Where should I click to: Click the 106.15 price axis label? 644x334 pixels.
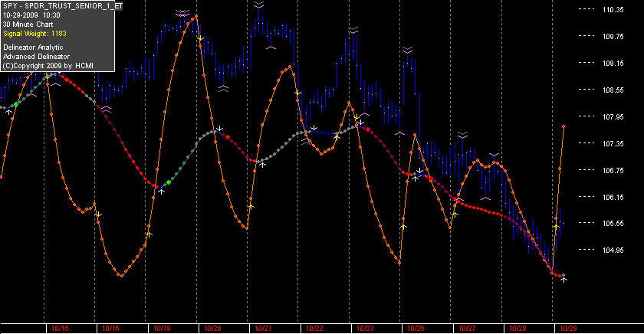click(x=613, y=198)
